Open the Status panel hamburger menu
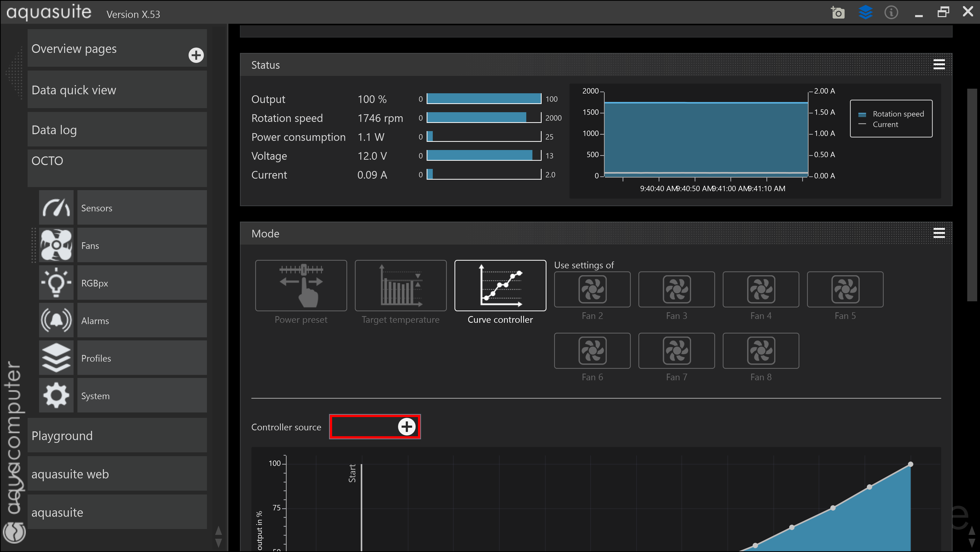Viewport: 980px width, 552px height. coord(939,65)
